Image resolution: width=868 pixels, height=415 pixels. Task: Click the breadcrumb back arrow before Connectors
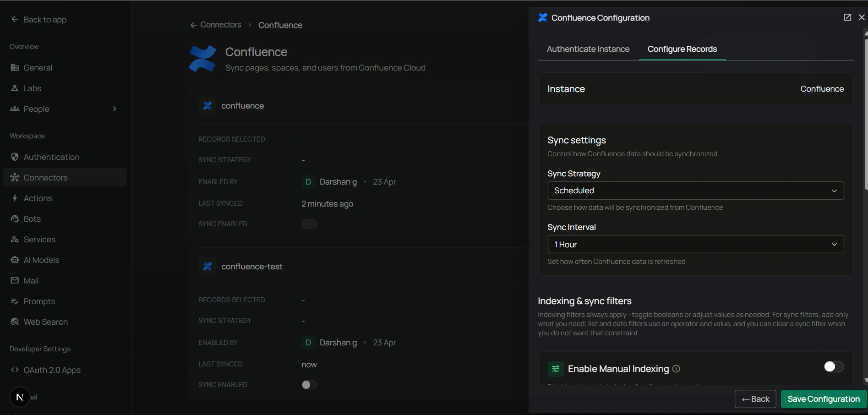(194, 25)
